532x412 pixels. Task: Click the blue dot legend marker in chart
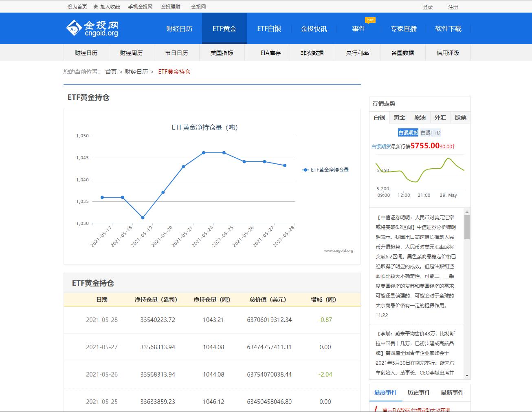pyautogui.click(x=305, y=170)
